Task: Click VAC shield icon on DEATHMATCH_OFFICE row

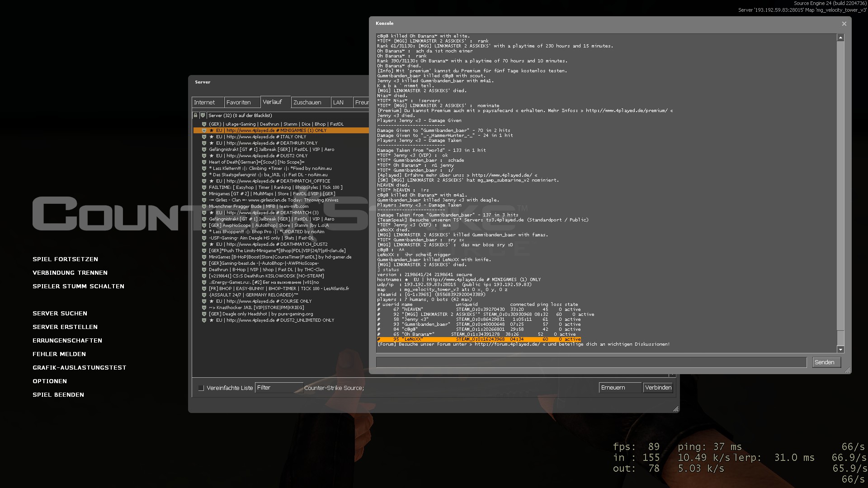Action: coord(204,181)
